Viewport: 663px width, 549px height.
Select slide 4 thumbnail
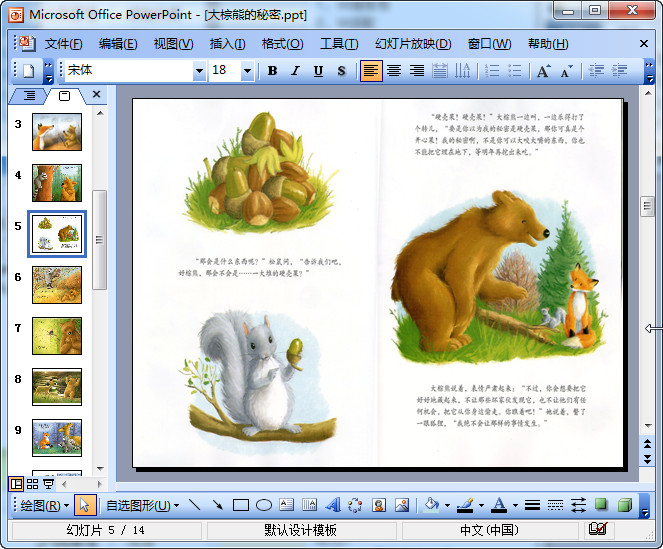(57, 183)
